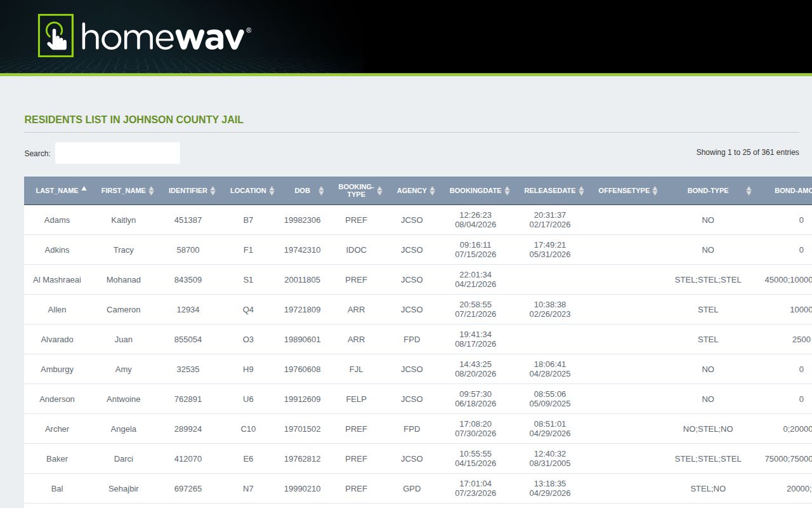Click the BOND-TYPE sort arrows

(x=749, y=190)
